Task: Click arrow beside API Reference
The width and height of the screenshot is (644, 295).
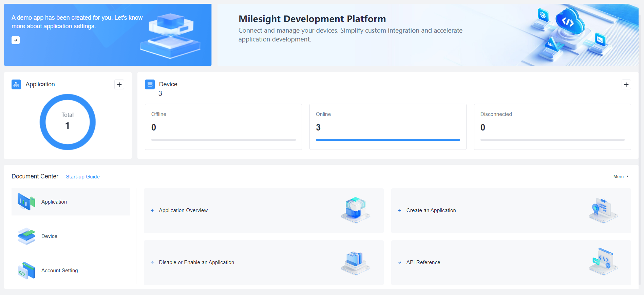Action: click(399, 262)
